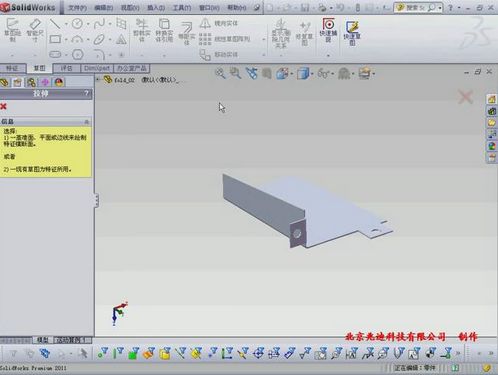
Task: Open the ConfigurationManager tab icon
Action: (x=32, y=82)
